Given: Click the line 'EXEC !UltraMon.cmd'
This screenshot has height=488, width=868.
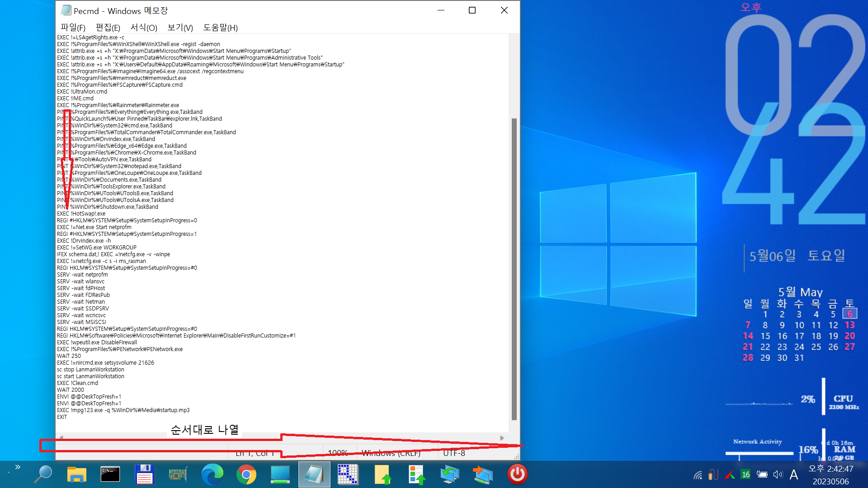Looking at the screenshot, I should [82, 92].
